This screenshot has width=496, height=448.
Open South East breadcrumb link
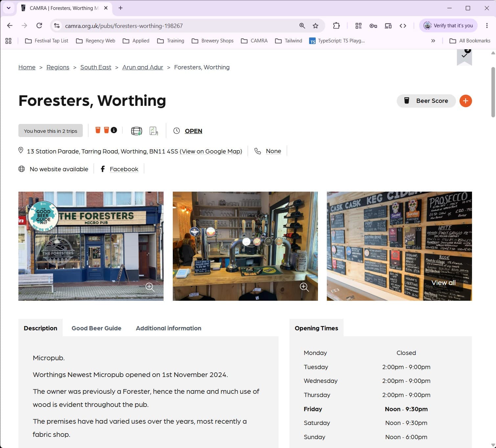(x=96, y=67)
